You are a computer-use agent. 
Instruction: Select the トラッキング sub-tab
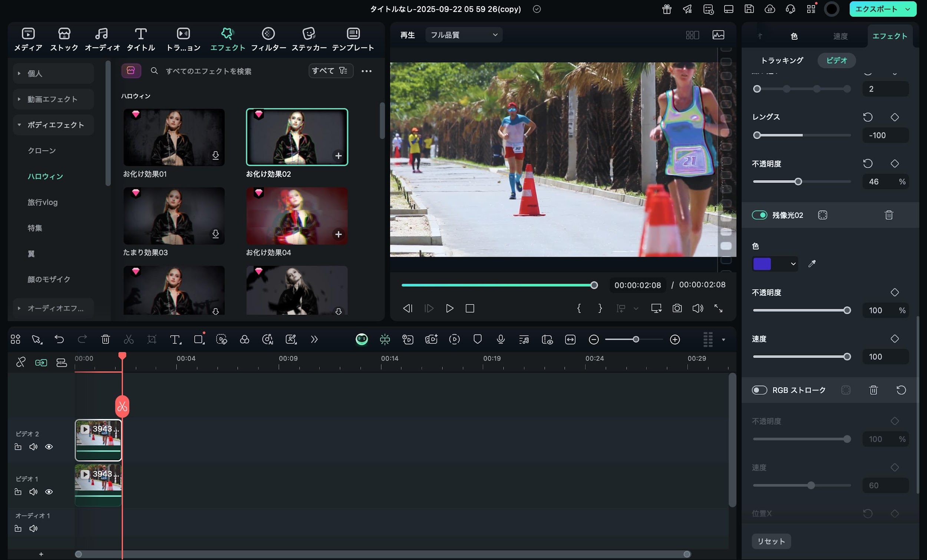click(x=782, y=60)
